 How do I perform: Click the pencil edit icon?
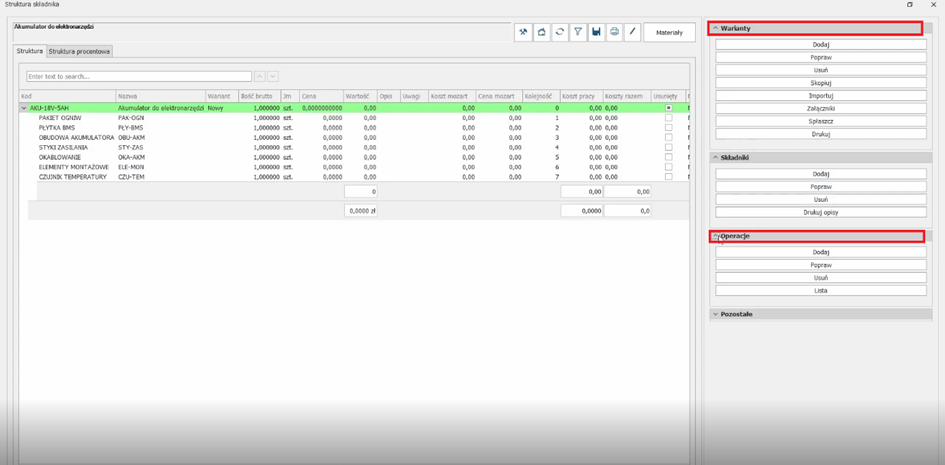click(x=633, y=32)
